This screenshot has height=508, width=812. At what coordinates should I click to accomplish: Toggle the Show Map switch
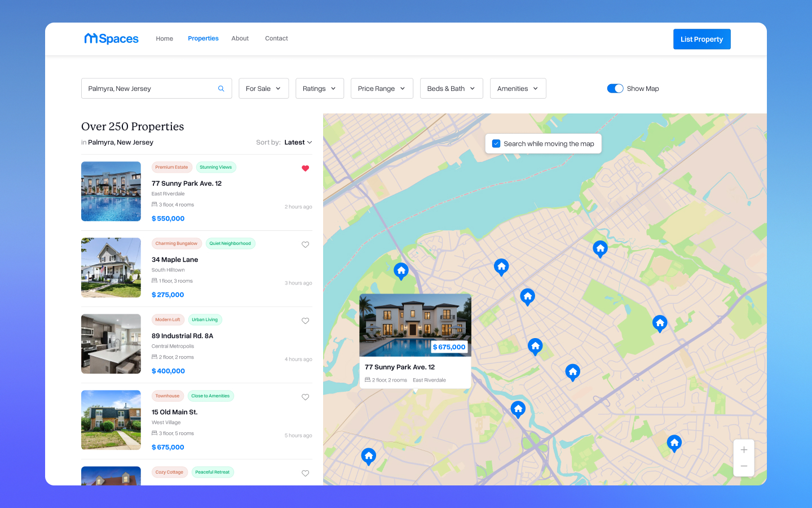coord(615,89)
